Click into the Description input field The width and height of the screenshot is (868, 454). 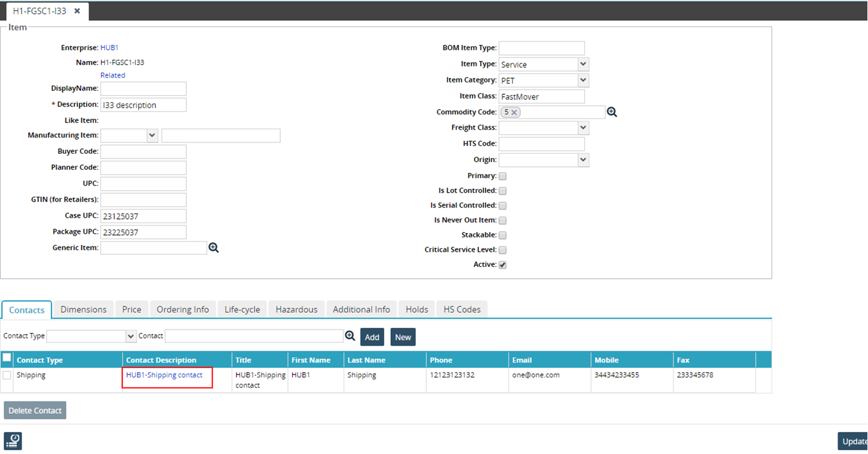click(143, 105)
